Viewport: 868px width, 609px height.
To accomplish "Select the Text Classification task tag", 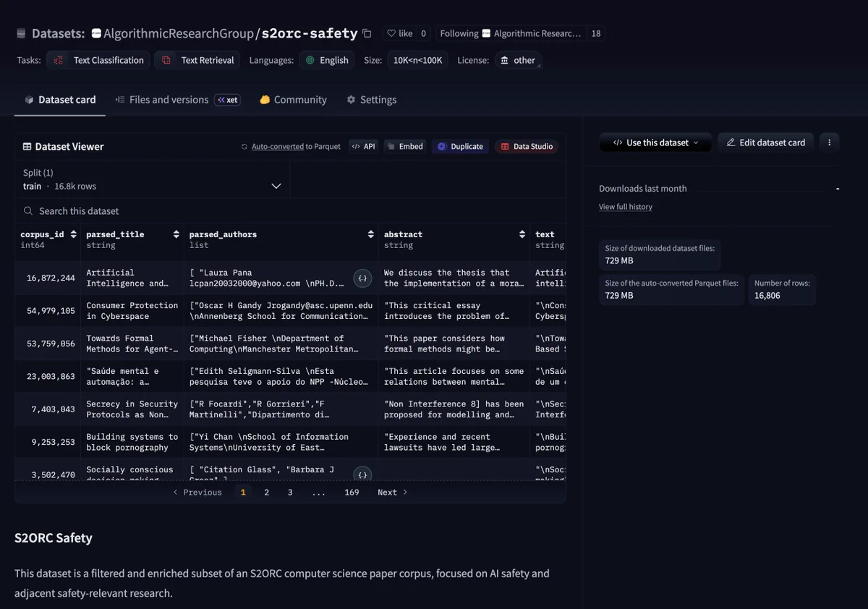I will pyautogui.click(x=98, y=60).
